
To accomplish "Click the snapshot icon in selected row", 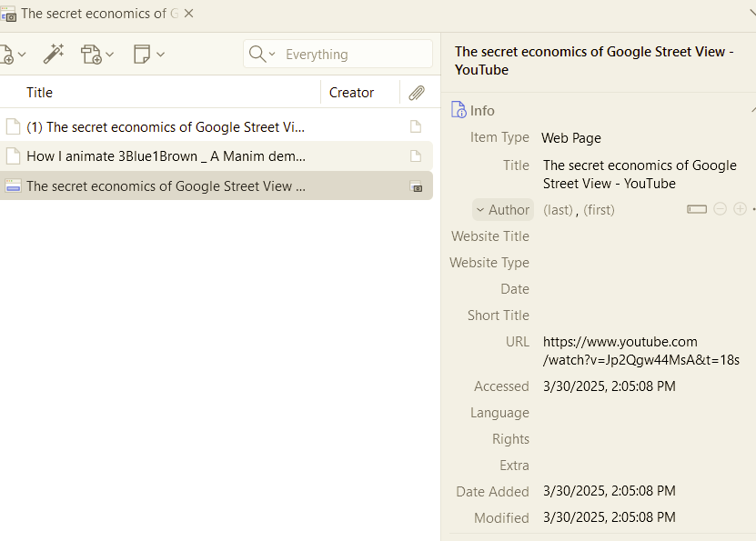I will click(x=416, y=186).
